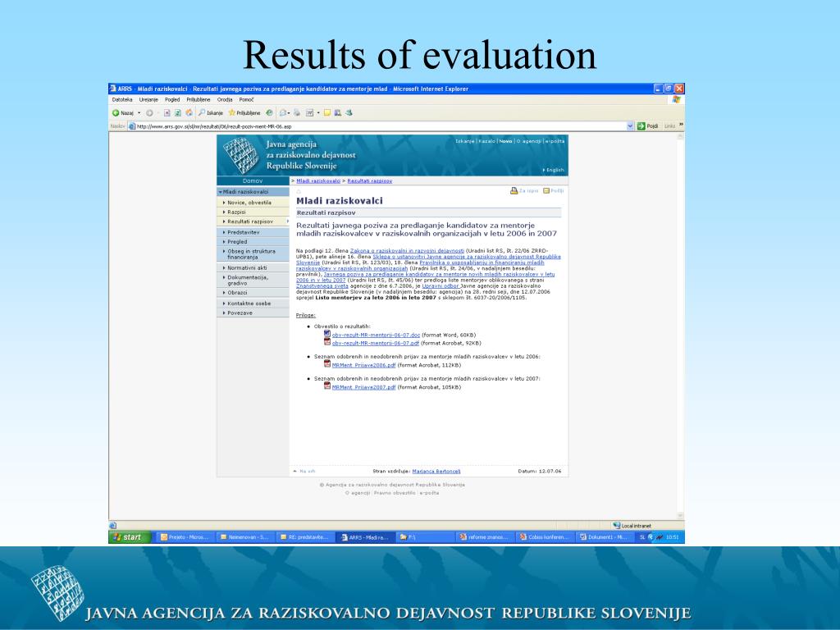
Task: Click Novo link in page header
Action: tap(505, 141)
